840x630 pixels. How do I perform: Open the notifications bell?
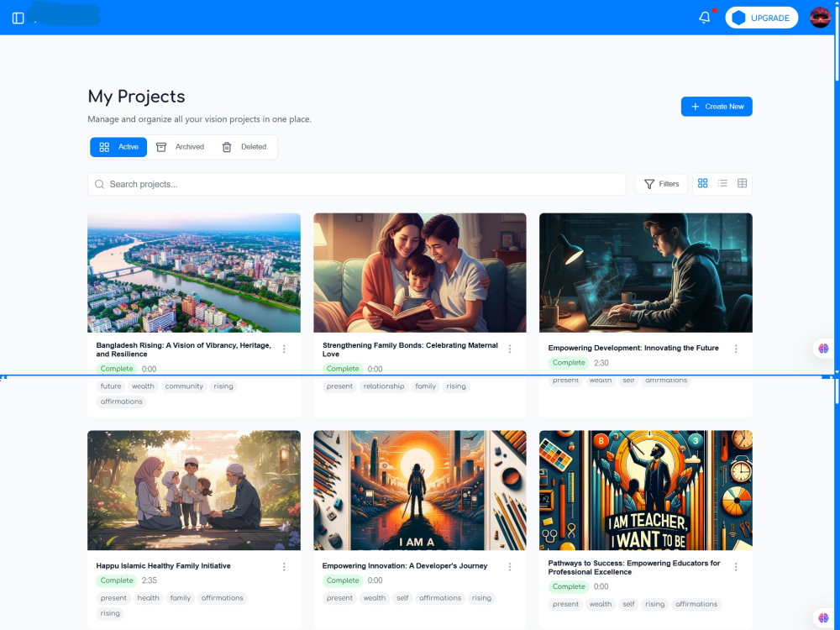pyautogui.click(x=705, y=18)
